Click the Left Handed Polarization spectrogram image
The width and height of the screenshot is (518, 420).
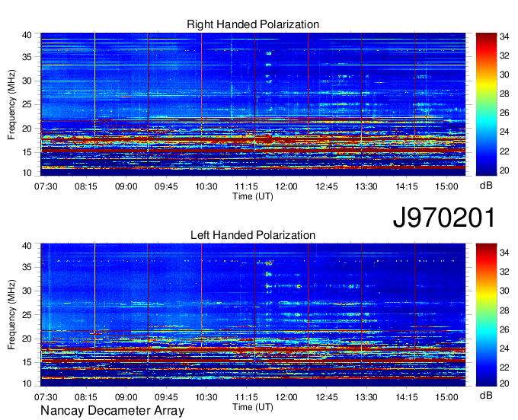(253, 315)
